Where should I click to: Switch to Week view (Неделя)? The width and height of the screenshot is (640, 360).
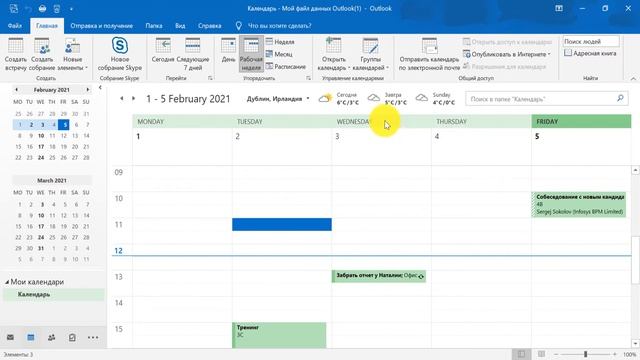pos(280,42)
